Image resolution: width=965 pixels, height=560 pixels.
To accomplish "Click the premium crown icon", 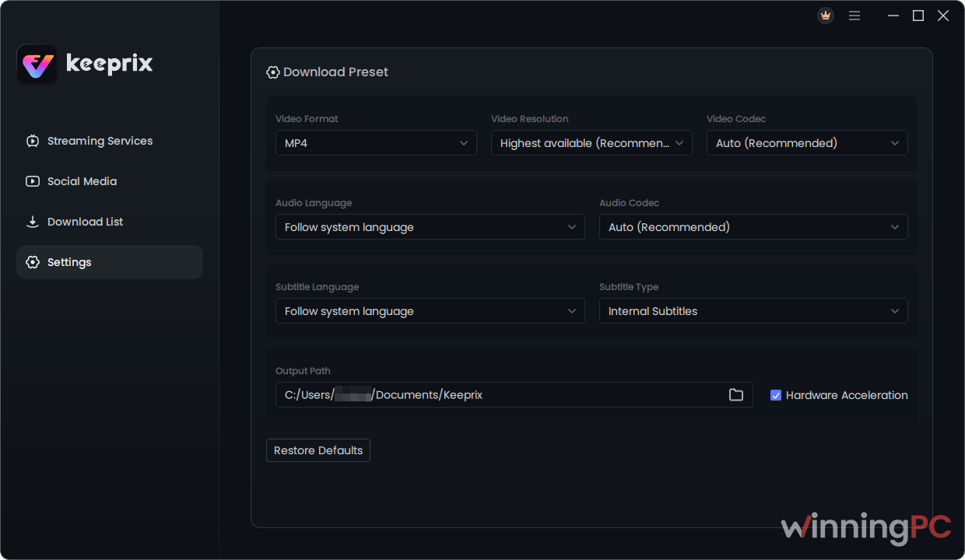I will (826, 16).
